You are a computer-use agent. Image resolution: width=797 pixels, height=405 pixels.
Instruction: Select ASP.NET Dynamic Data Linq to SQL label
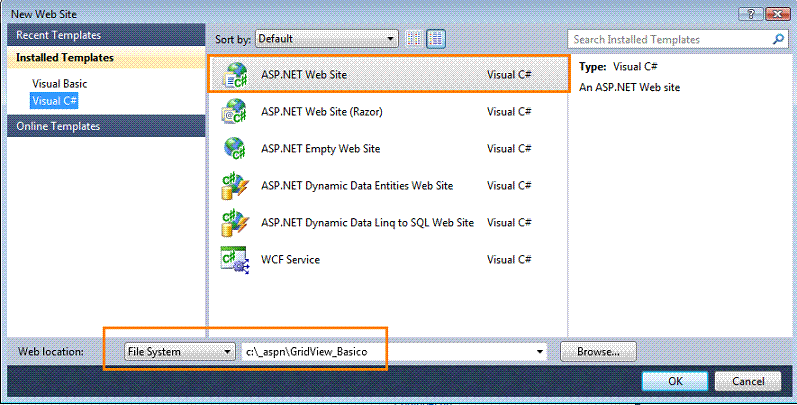(367, 223)
